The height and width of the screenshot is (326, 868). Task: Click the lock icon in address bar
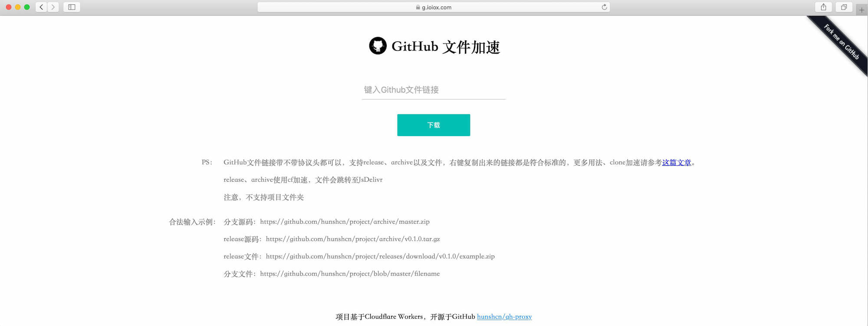point(418,7)
